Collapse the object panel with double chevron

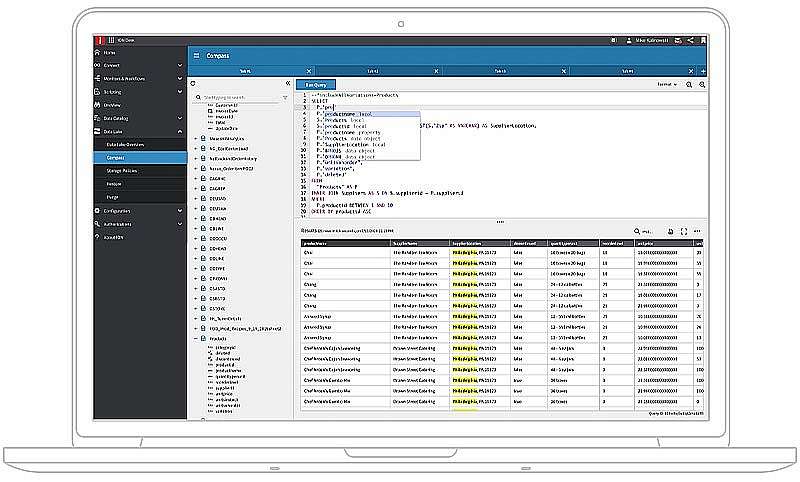[288, 83]
